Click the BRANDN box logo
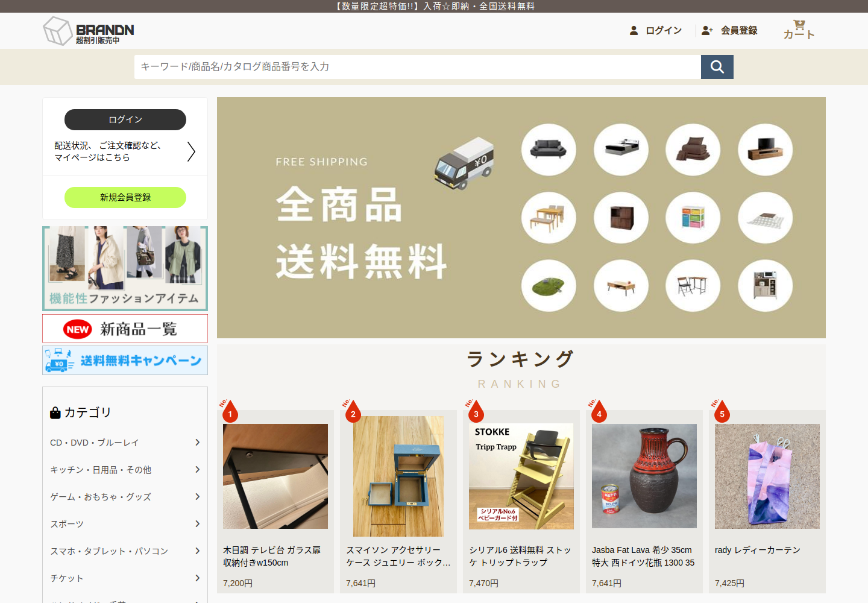 [89, 31]
